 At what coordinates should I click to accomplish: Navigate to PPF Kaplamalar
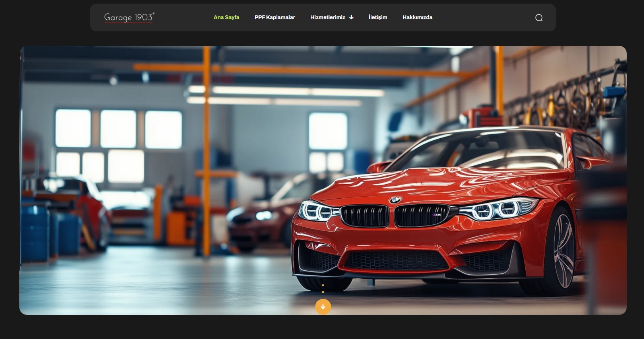point(275,17)
